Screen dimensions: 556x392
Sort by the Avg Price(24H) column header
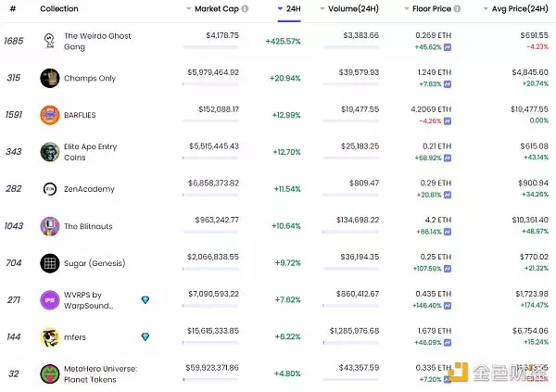pyautogui.click(x=517, y=9)
